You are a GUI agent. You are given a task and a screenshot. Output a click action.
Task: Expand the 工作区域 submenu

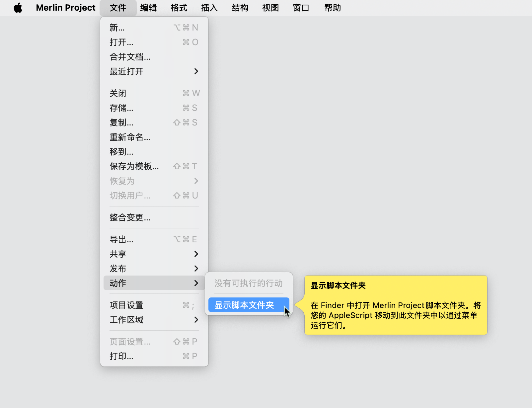154,320
